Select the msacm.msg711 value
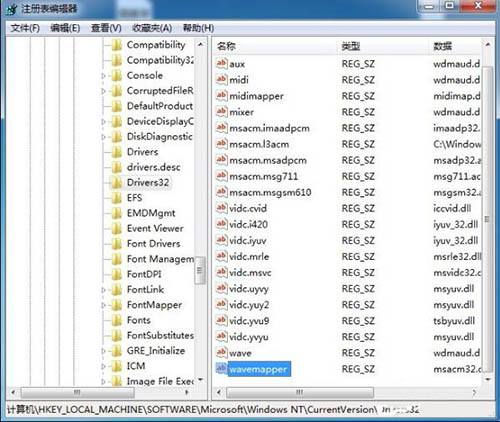The image size is (500, 422). [263, 176]
